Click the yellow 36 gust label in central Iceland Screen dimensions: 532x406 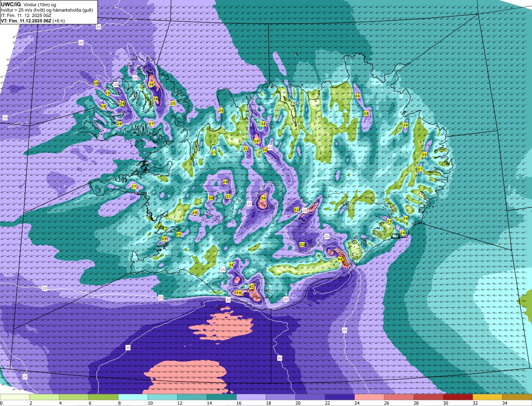click(263, 198)
